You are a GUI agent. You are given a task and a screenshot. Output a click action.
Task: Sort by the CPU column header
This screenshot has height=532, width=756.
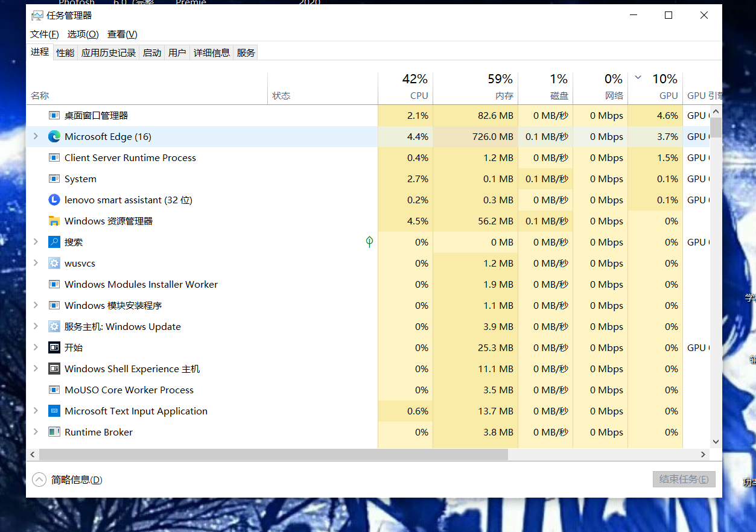405,88
